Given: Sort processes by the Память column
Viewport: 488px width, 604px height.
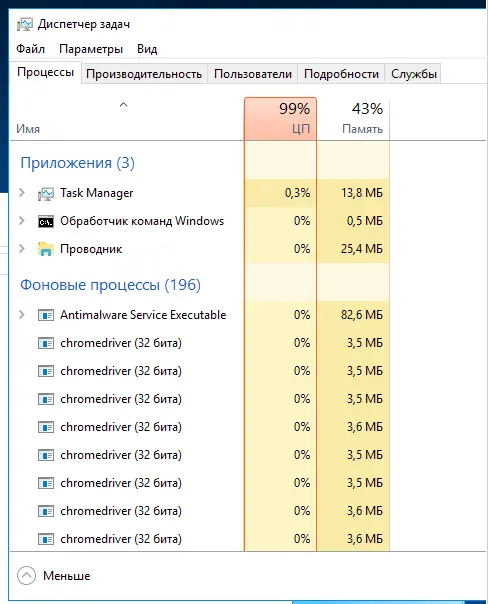Looking at the screenshot, I should [x=353, y=119].
